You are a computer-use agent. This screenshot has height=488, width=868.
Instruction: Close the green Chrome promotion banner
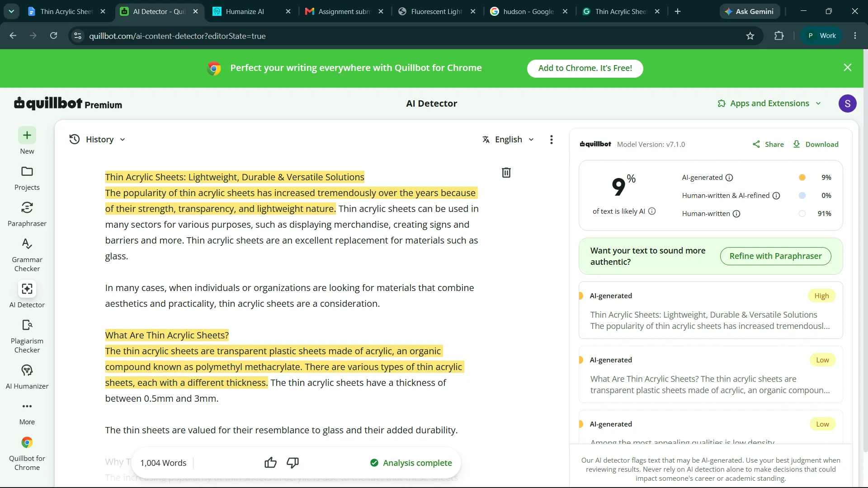tap(848, 68)
